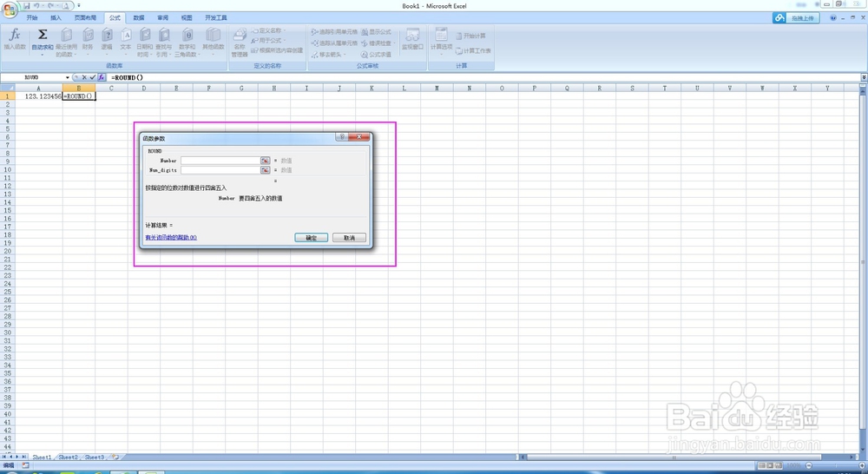The width and height of the screenshot is (868, 474).
Task: Expand Name Box function dropdown arrow
Action: pos(68,77)
